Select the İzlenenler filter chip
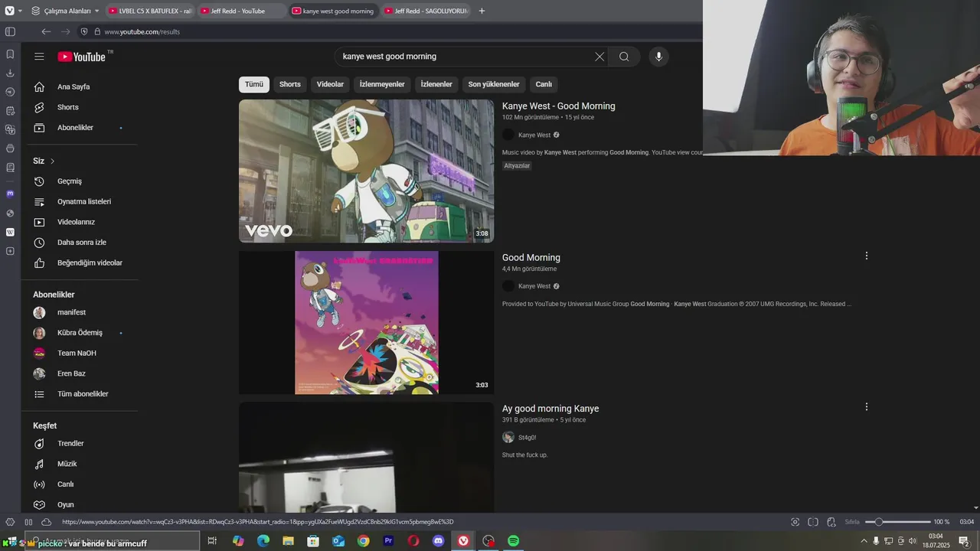The height and width of the screenshot is (551, 980). (x=436, y=84)
